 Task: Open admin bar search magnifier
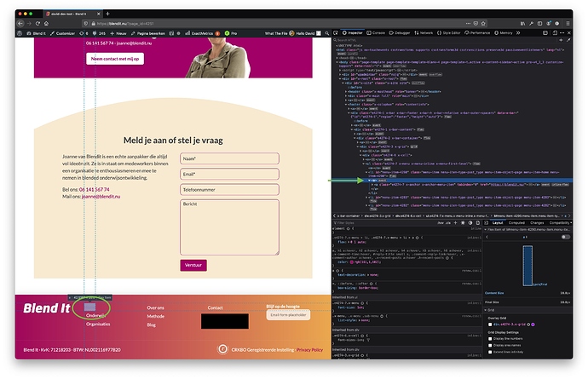click(327, 33)
